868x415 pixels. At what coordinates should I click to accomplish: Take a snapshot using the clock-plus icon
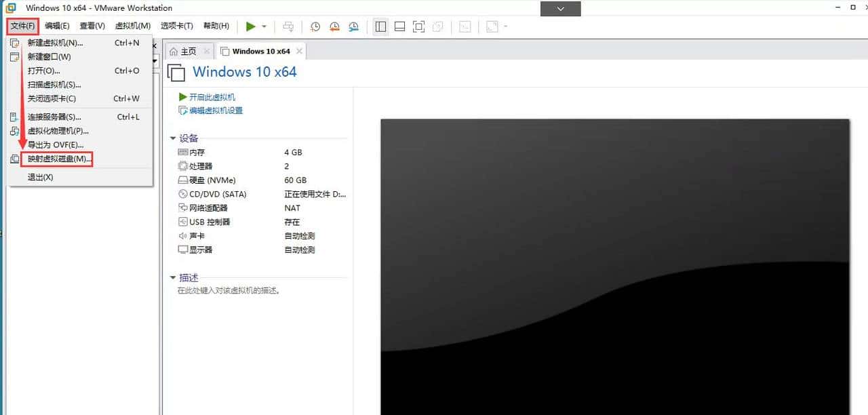314,26
